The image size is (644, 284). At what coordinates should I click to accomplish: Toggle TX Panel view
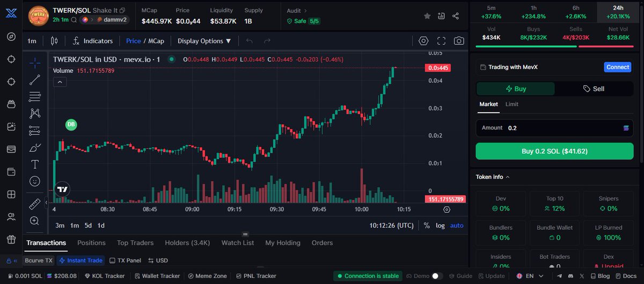125,260
